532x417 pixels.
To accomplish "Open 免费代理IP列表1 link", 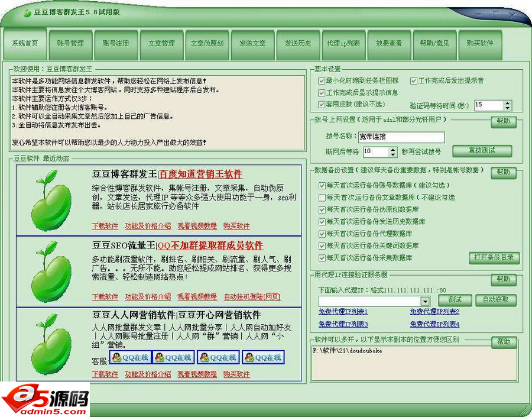I will (343, 311).
